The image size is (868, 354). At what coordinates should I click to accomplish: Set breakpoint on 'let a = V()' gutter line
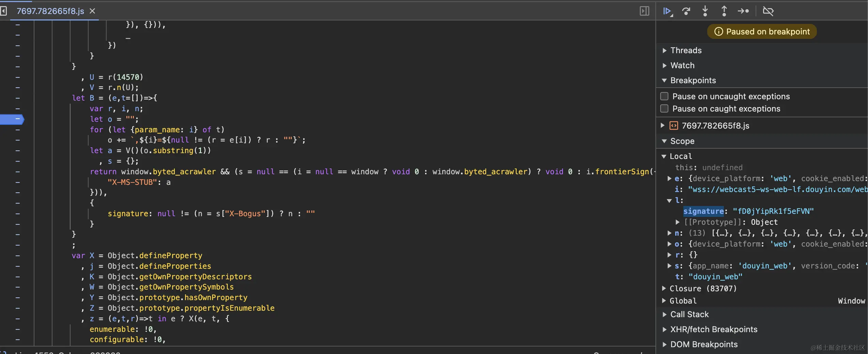(x=17, y=150)
